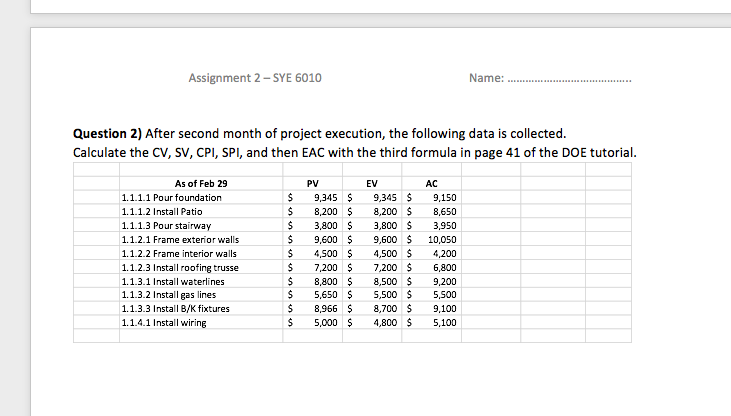This screenshot has height=416, width=731.
Task: Select the EV value 8,700 for B/K fixtures
Action: [x=385, y=309]
